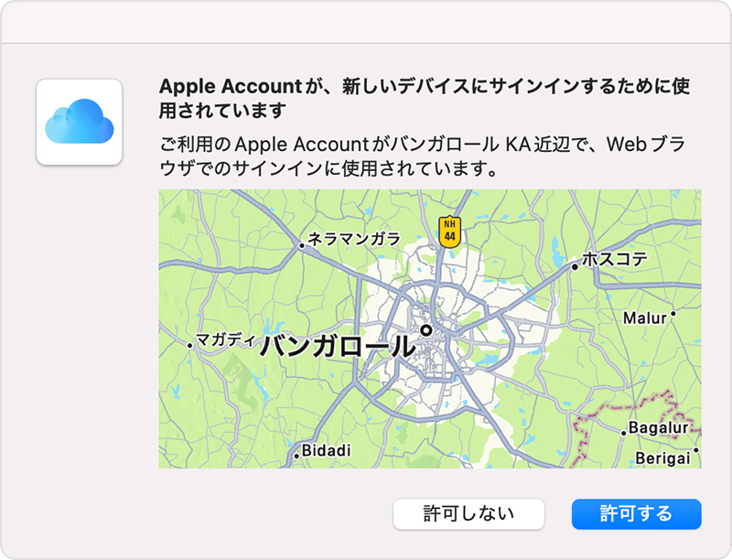Click the Malur map label text
The width and height of the screenshot is (732, 560).
(x=645, y=318)
